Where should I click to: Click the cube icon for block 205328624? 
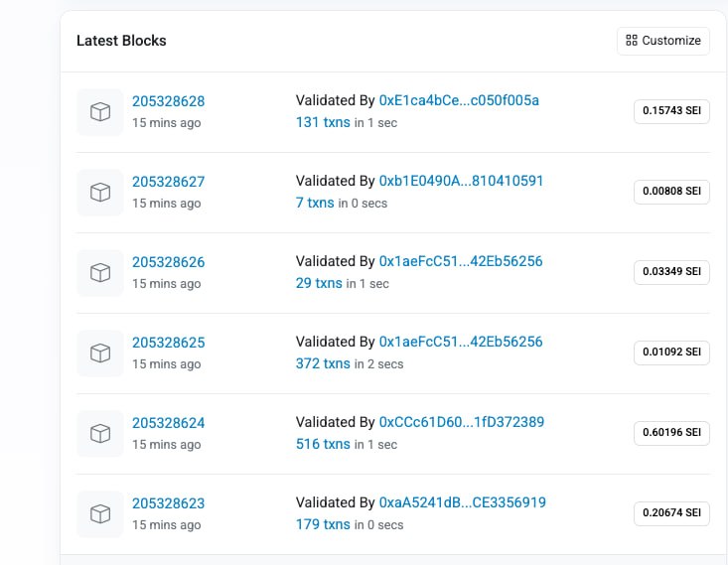pyautogui.click(x=100, y=434)
